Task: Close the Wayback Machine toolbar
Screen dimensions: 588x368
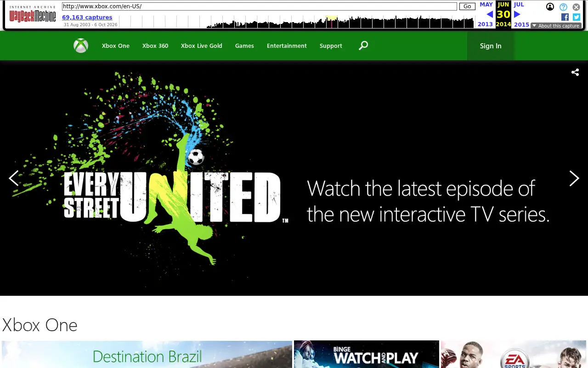Action: 576,7
